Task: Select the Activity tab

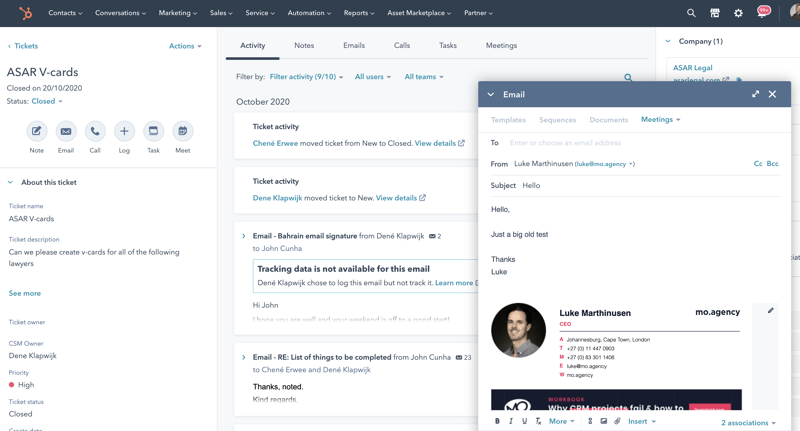Action: click(x=253, y=45)
